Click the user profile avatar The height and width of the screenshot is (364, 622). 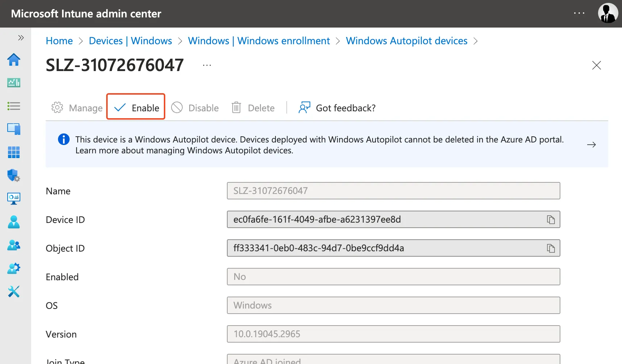608,13
